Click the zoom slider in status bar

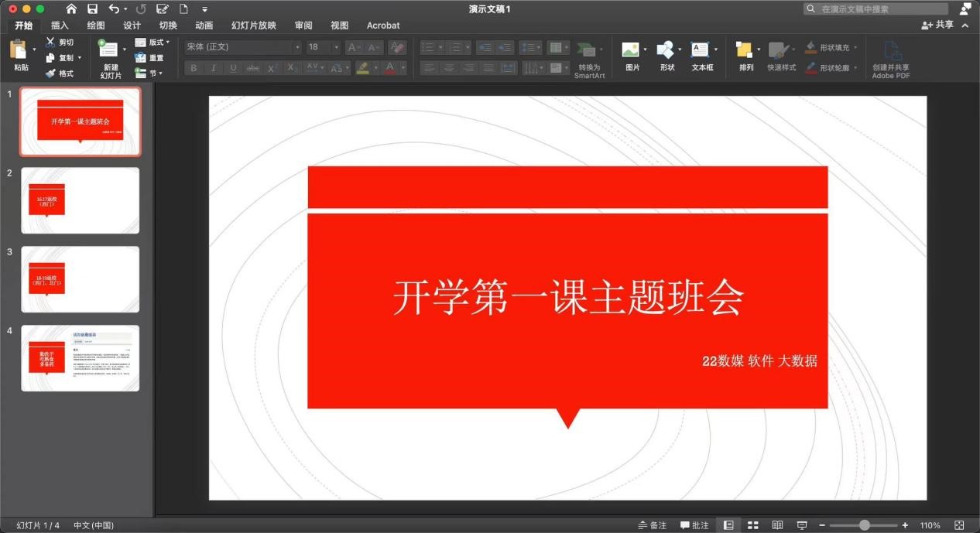click(864, 525)
